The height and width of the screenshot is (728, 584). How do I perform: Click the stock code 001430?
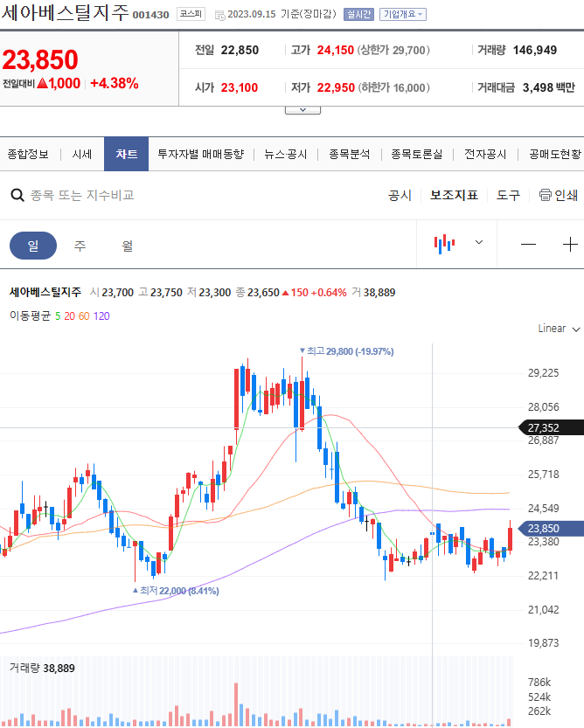point(151,15)
